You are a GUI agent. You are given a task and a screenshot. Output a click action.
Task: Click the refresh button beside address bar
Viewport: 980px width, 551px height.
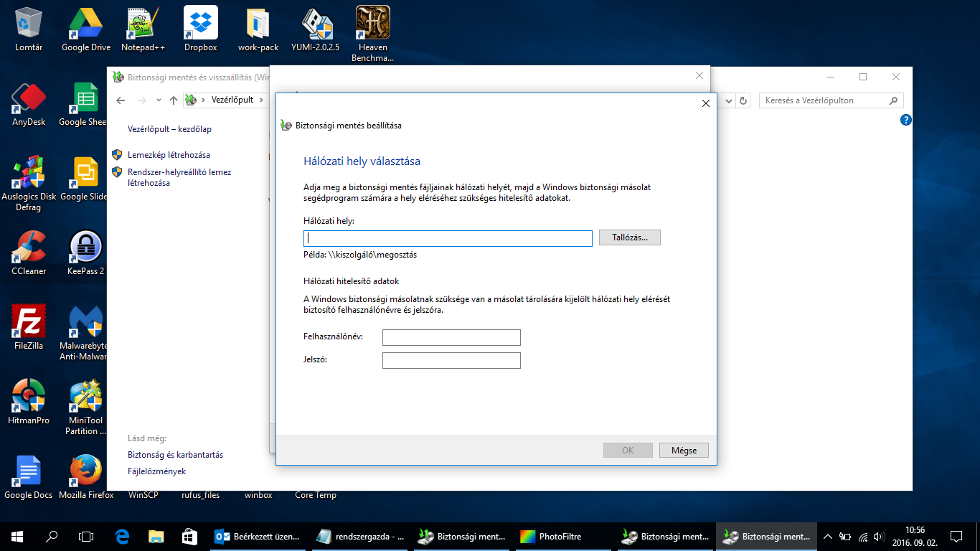point(743,100)
